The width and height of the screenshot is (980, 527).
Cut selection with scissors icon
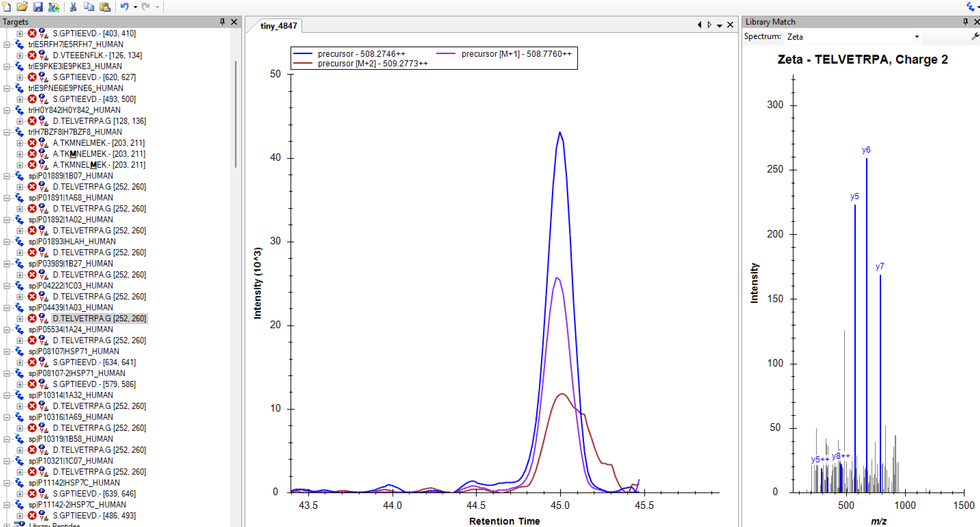tap(73, 7)
